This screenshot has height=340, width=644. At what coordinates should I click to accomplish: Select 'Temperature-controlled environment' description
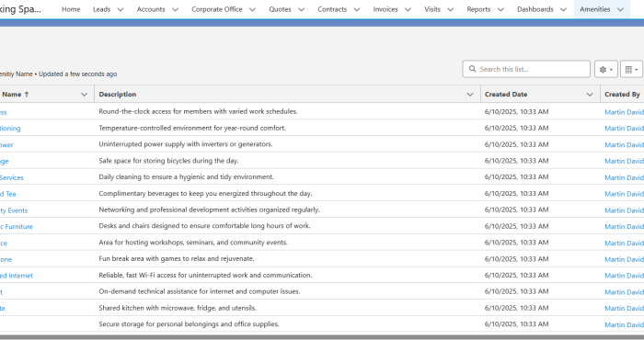pyautogui.click(x=192, y=128)
